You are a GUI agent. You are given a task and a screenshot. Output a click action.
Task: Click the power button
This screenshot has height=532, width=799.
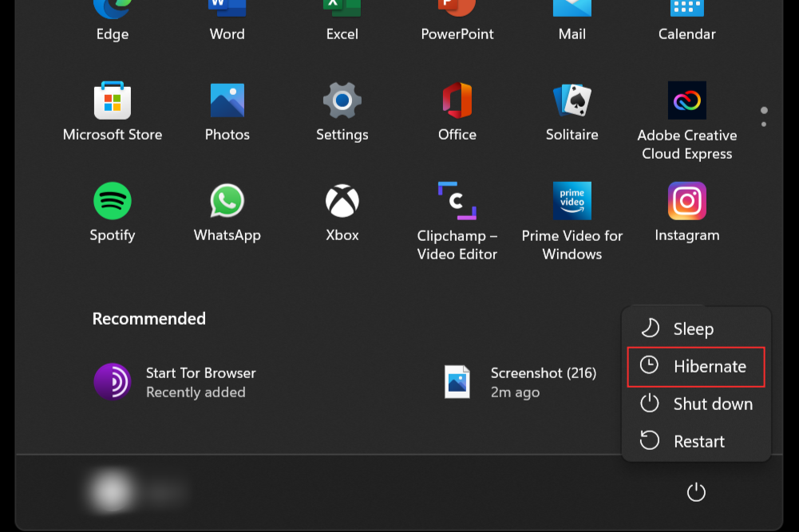point(695,492)
